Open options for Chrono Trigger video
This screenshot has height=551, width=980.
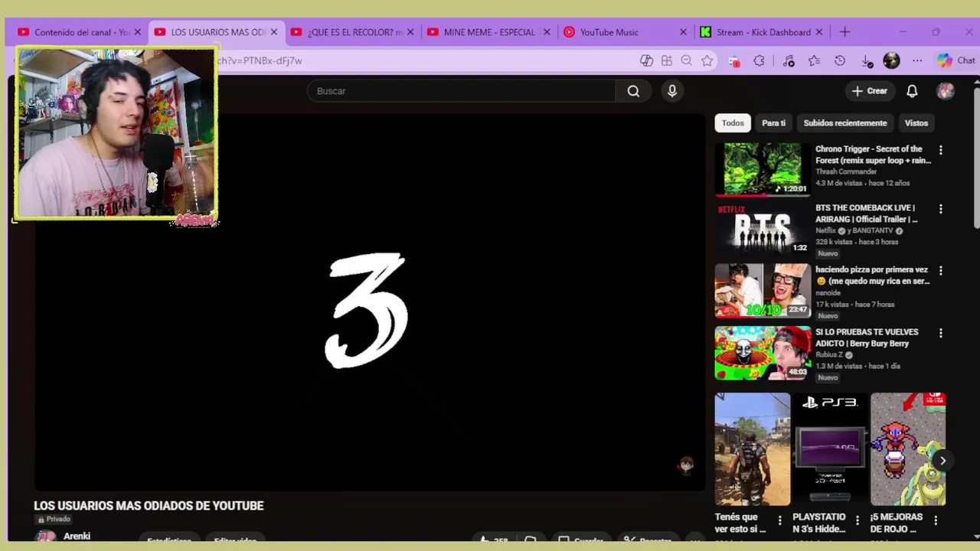(941, 151)
